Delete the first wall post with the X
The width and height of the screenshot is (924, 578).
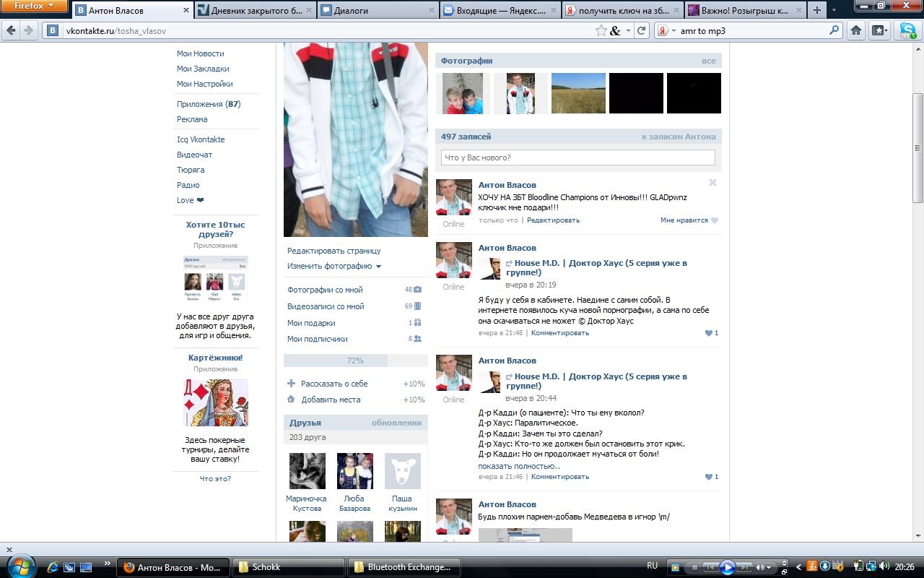(x=712, y=183)
